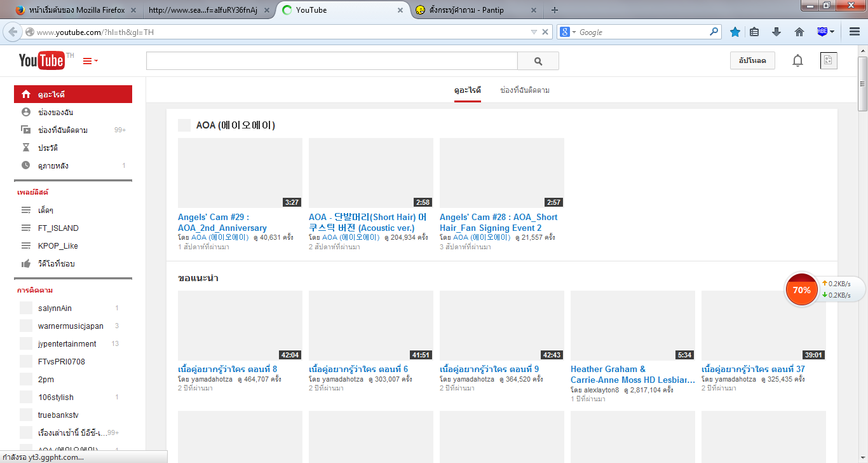Image resolution: width=868 pixels, height=463 pixels.
Task: Click the AOA channel avatar in the section header
Action: (184, 125)
